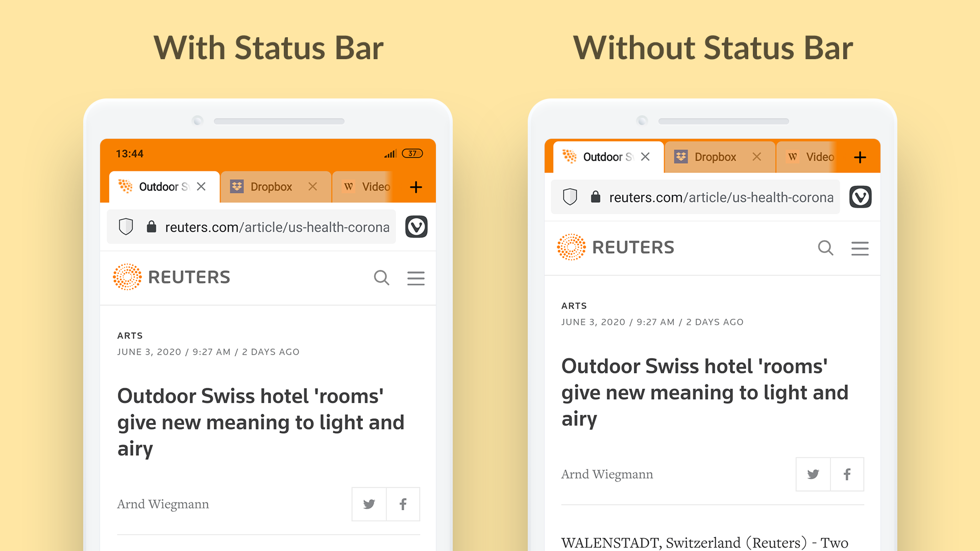980x551 pixels.
Task: Share on Twitter in left phone
Action: coord(369,504)
